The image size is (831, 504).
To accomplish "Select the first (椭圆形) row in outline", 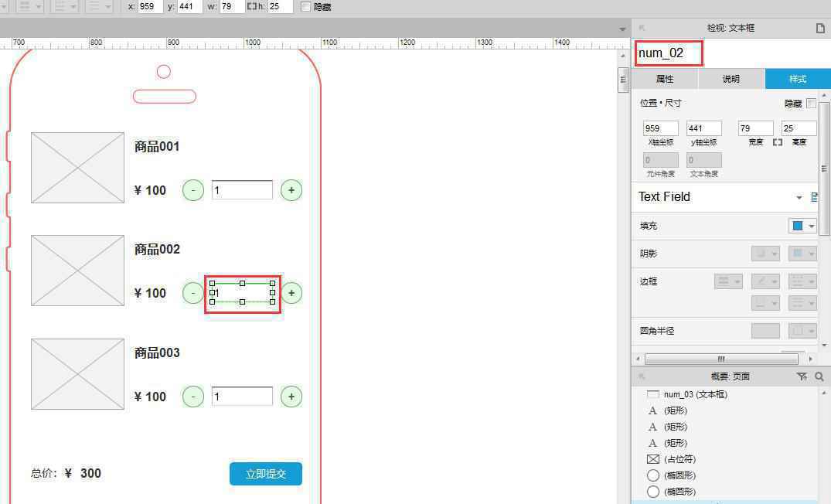I will (x=672, y=475).
